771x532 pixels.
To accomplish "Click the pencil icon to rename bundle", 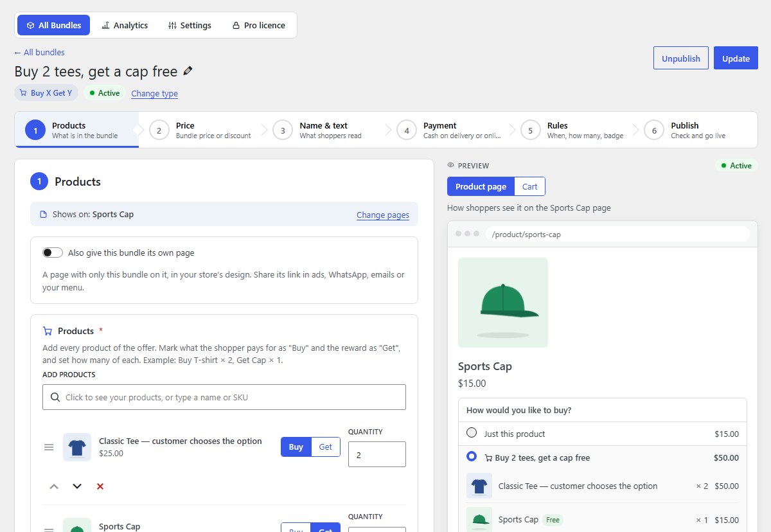I will click(188, 71).
